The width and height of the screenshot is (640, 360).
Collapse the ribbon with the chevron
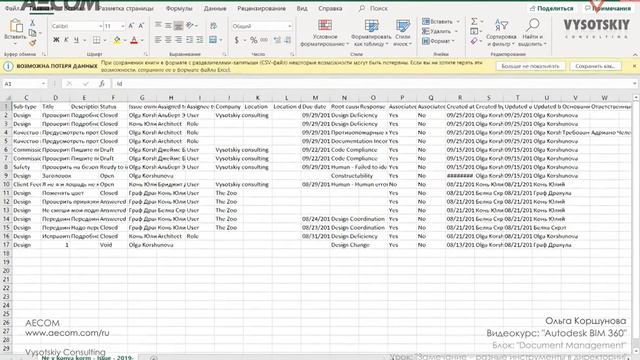[x=635, y=54]
